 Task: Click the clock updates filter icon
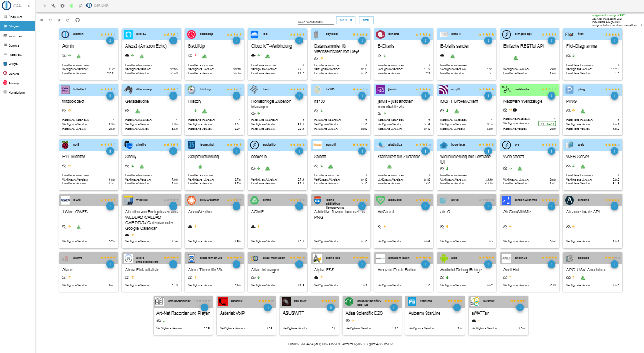[x=68, y=20]
